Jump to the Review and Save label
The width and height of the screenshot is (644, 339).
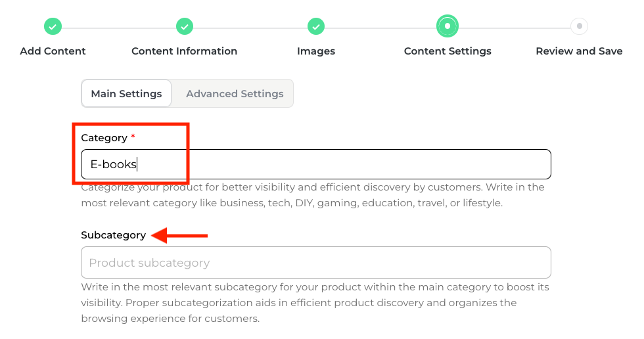(579, 51)
